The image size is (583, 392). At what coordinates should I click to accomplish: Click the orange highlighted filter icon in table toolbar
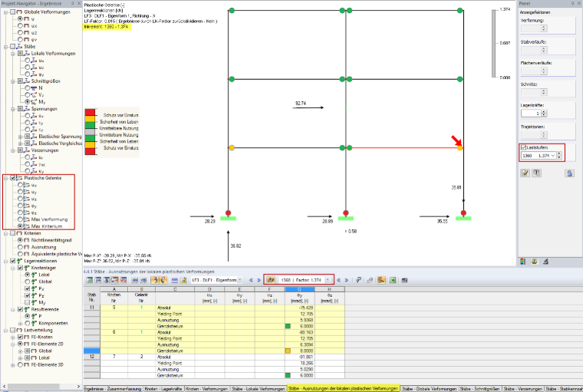pos(155,280)
